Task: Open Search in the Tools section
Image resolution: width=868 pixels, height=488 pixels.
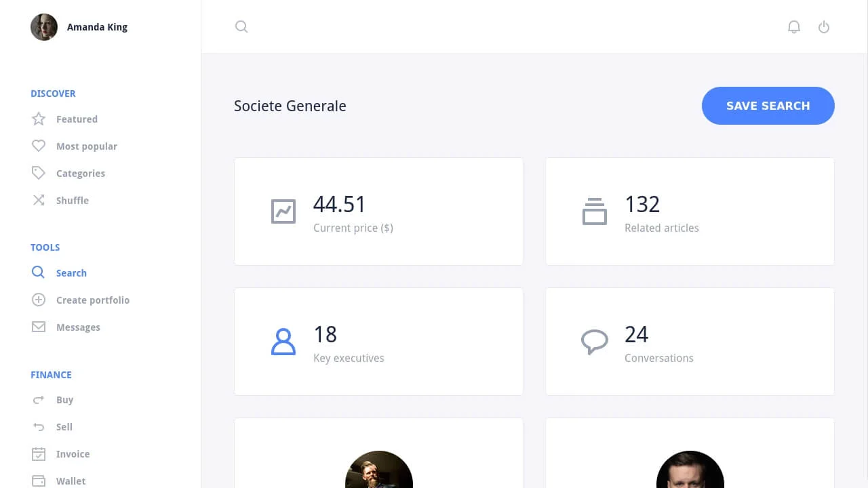Action: click(71, 272)
